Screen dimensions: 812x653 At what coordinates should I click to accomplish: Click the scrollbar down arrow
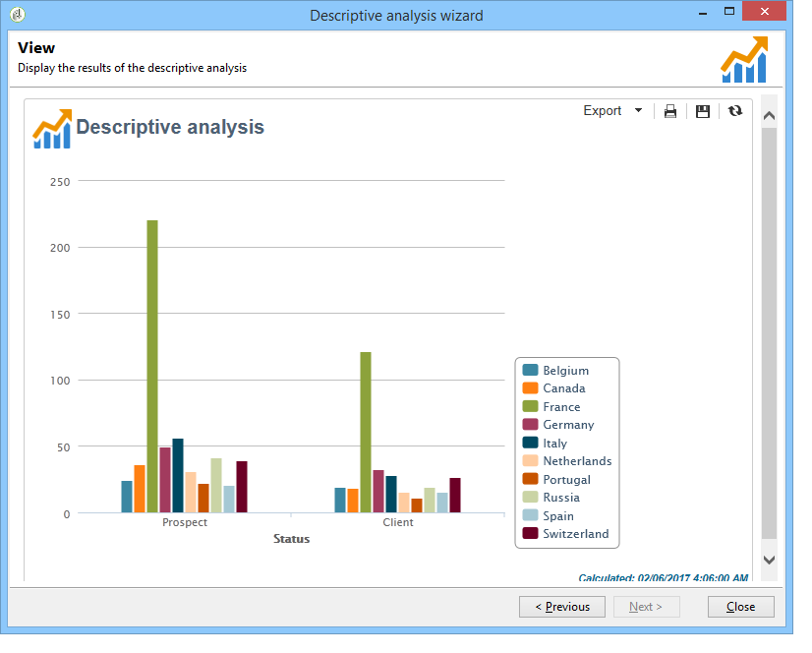(769, 560)
